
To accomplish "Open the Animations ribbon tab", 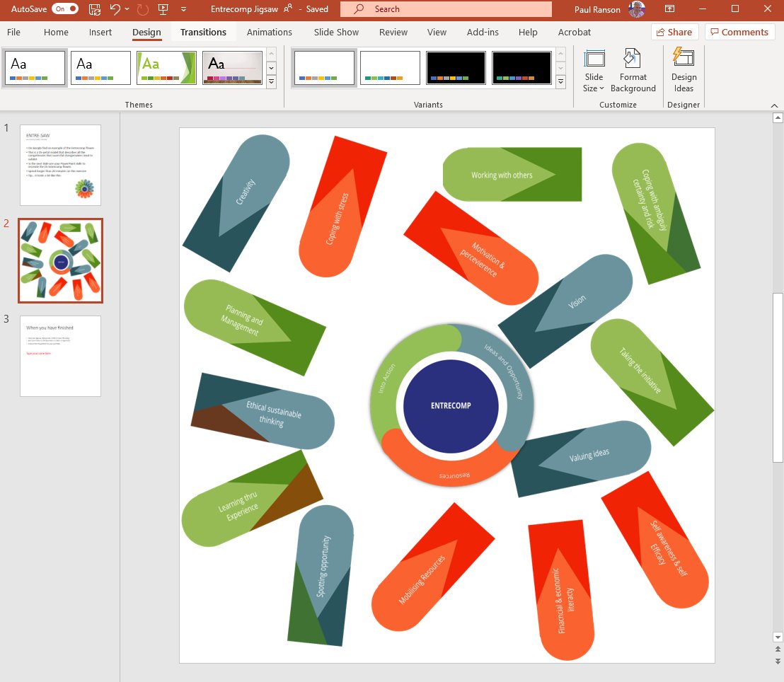I will point(269,32).
